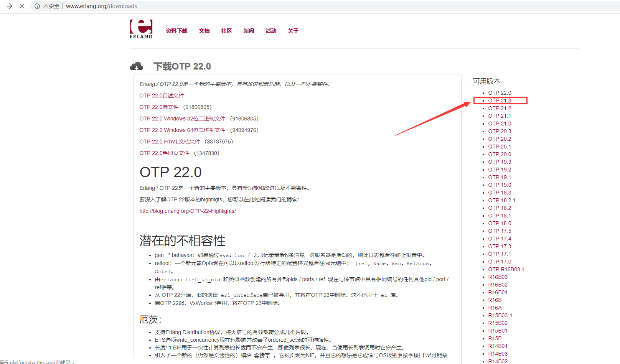The image size is (620, 364).
Task: Select R14B03 version link
Action: 498,354
